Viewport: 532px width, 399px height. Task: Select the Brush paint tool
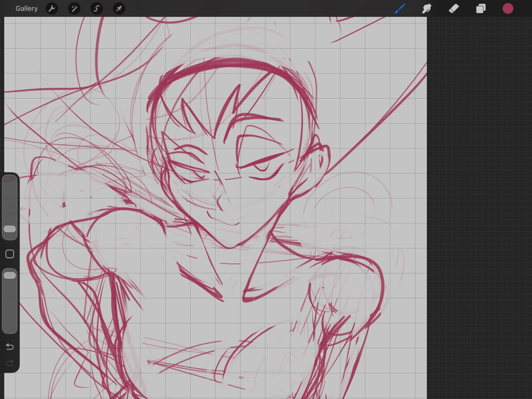[400, 9]
